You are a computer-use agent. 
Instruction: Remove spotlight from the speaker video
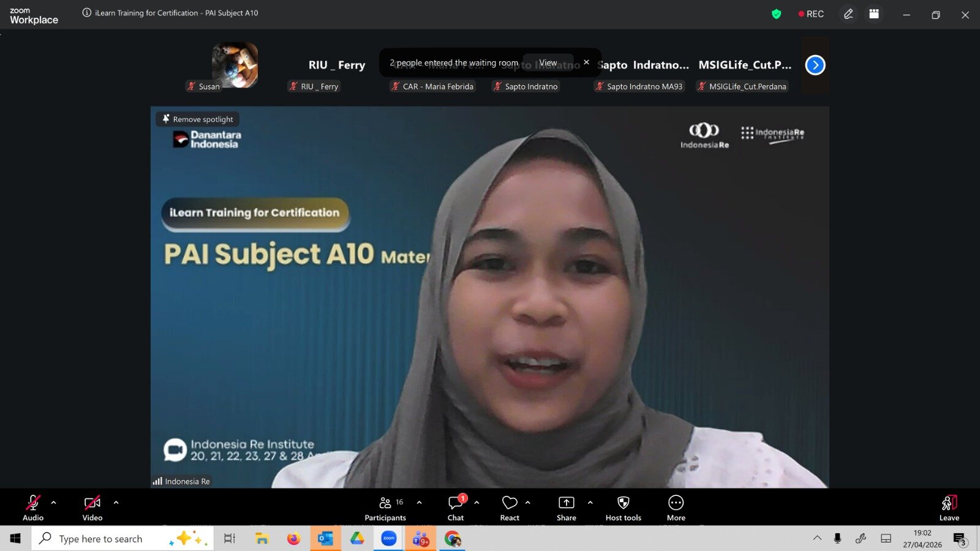coord(198,119)
